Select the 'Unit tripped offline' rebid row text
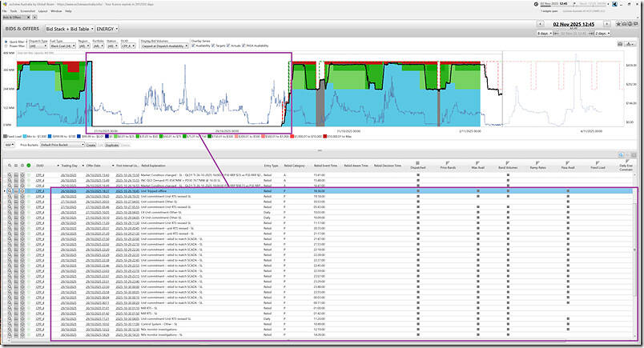Screen dimensions: 644x348 (154, 191)
